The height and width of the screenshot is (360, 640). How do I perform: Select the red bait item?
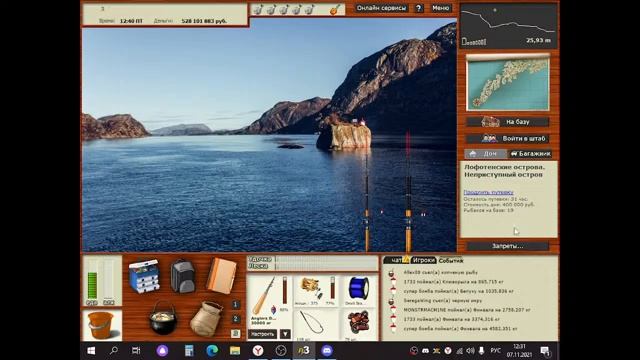click(358, 322)
